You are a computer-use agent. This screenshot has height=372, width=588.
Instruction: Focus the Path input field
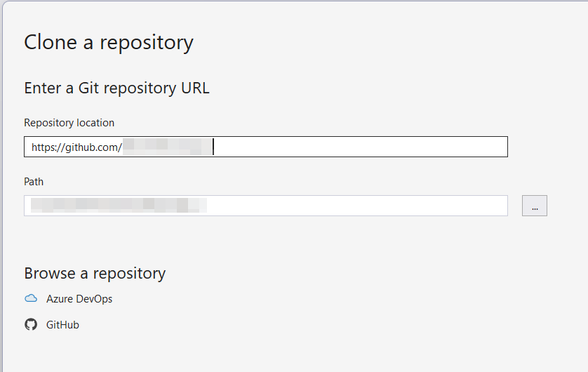[266, 206]
